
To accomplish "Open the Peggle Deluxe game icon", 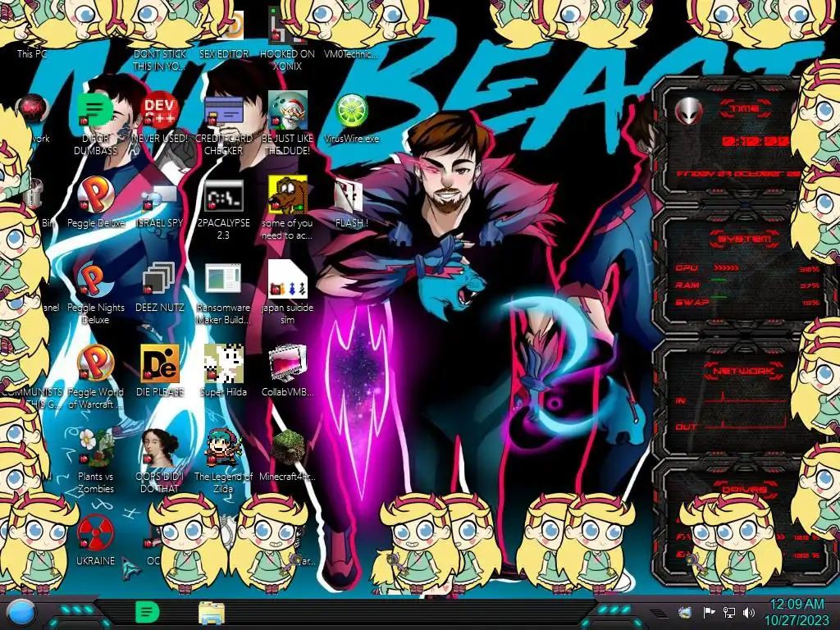I will click(95, 196).
